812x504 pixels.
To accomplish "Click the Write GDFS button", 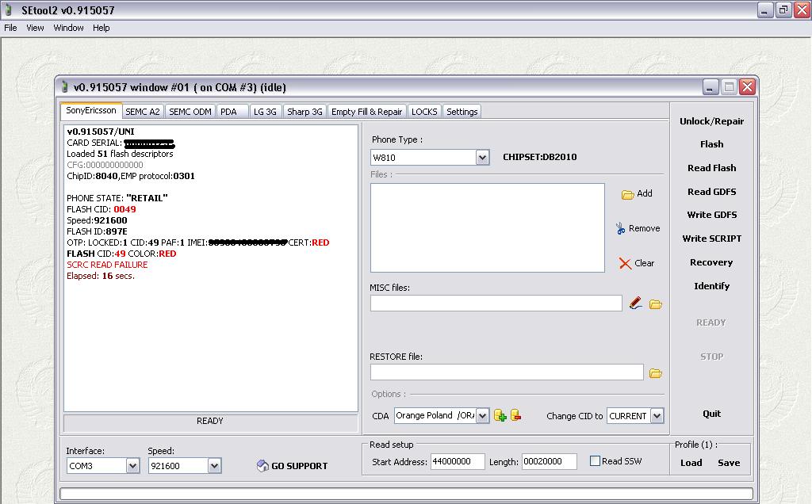I will (x=711, y=215).
